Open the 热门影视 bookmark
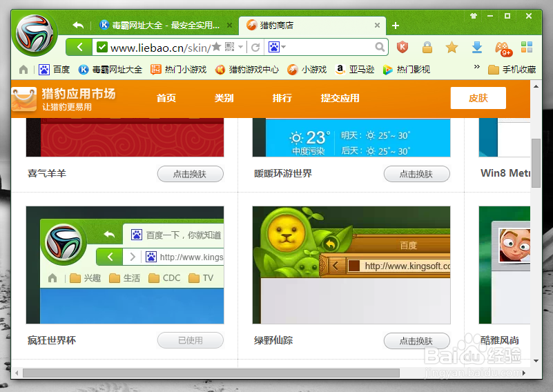Image resolution: width=553 pixels, height=392 pixels. tap(406, 70)
